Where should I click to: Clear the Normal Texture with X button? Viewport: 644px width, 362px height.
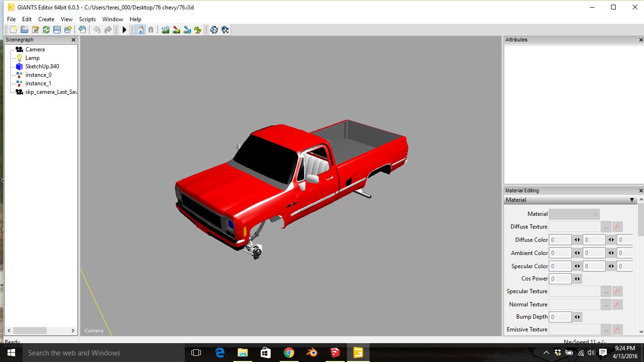pos(617,304)
